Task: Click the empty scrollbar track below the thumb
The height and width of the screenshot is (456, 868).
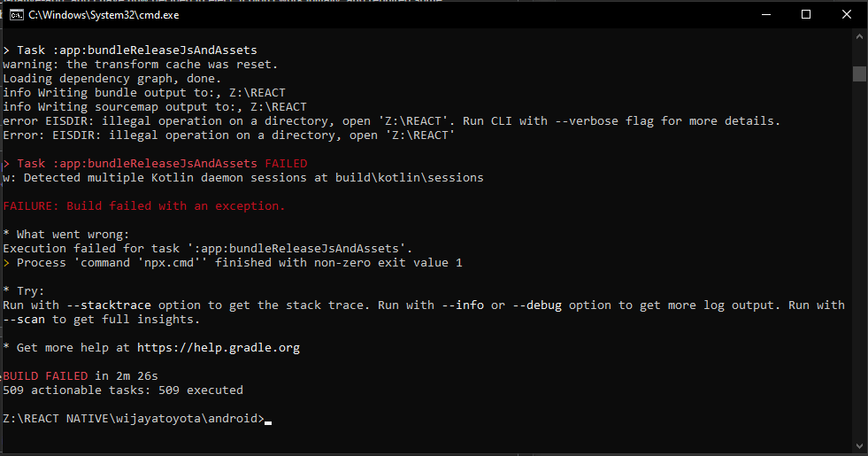Action: [859, 260]
